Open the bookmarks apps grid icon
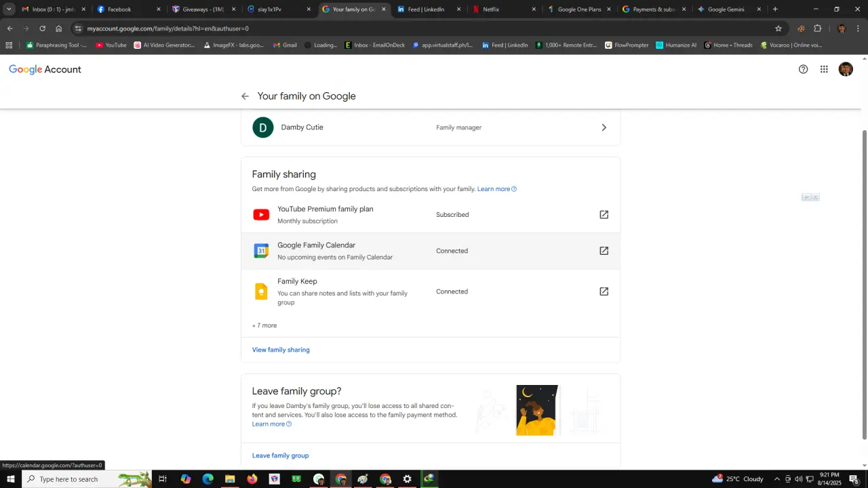This screenshot has width=868, height=488. [x=9, y=45]
